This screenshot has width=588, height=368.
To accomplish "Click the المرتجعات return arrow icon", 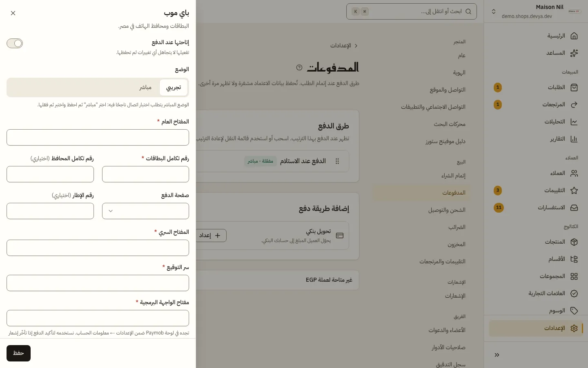I will (574, 105).
